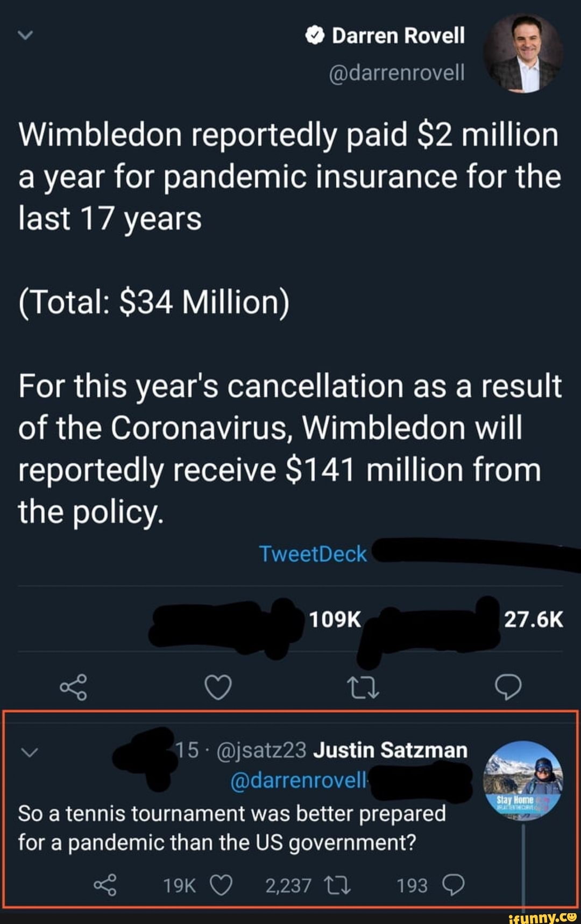Screen dimensions: 581x924
Task: Open the TweetDeck source link
Action: (x=313, y=554)
